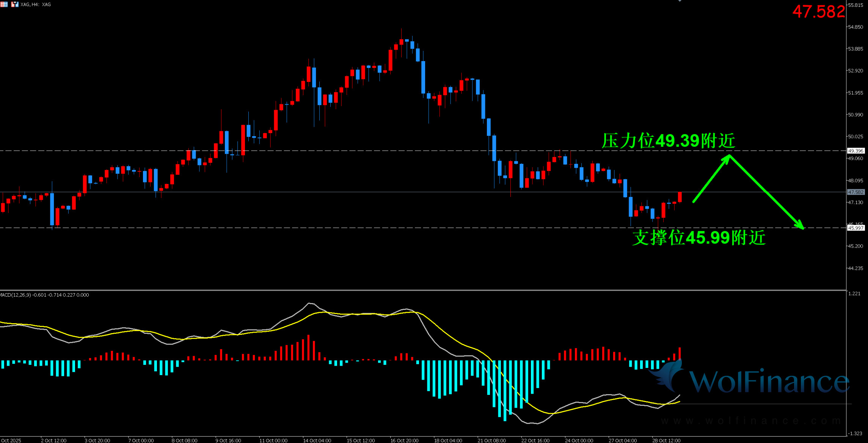This screenshot has height=443, width=868.
Task: Click the XAG, H4 chart title
Action: click(36, 5)
